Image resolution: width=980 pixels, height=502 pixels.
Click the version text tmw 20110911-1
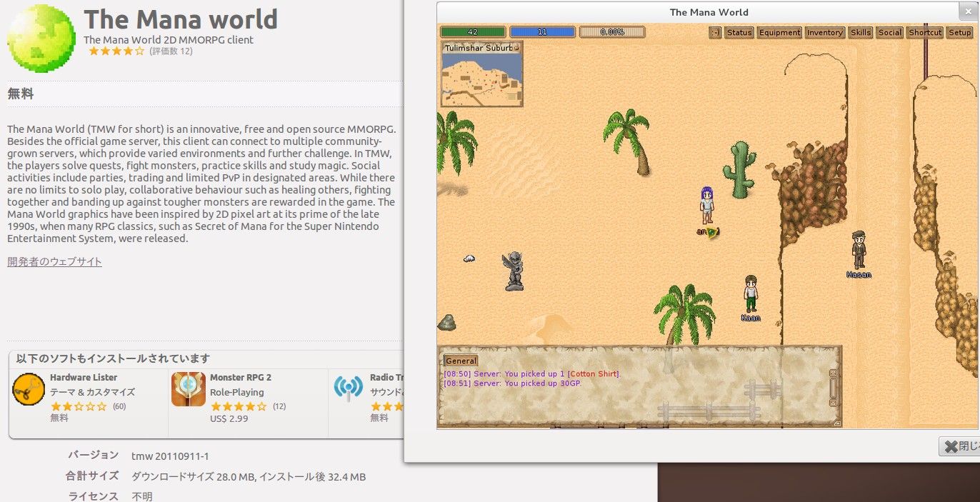pos(170,456)
